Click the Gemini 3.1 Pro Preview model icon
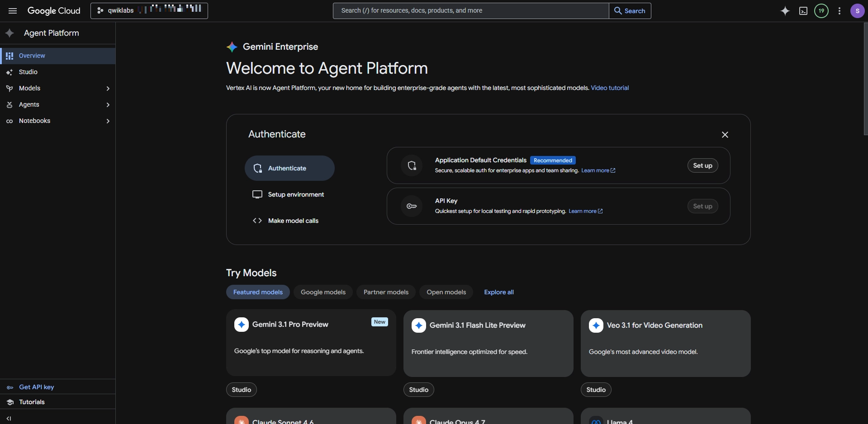The height and width of the screenshot is (424, 868). (242, 325)
